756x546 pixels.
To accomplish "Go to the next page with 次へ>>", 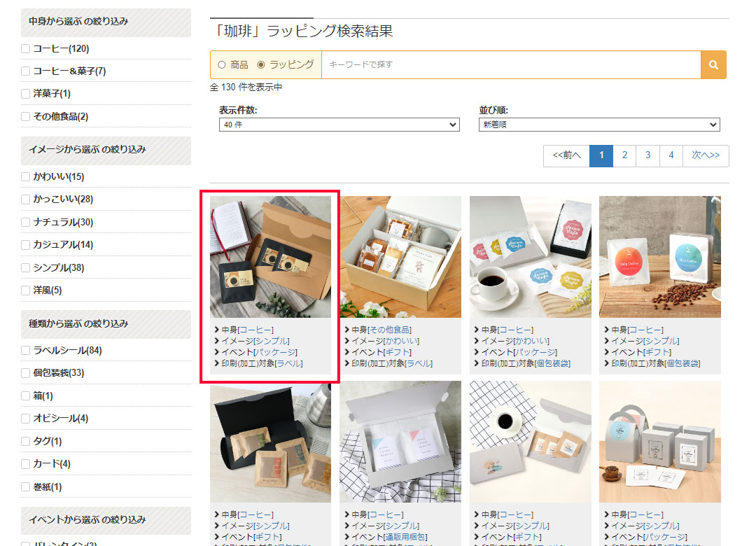I will pyautogui.click(x=706, y=155).
